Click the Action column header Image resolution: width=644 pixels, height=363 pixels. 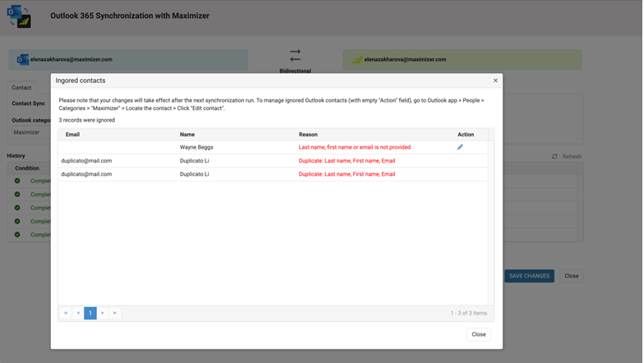[x=466, y=135]
